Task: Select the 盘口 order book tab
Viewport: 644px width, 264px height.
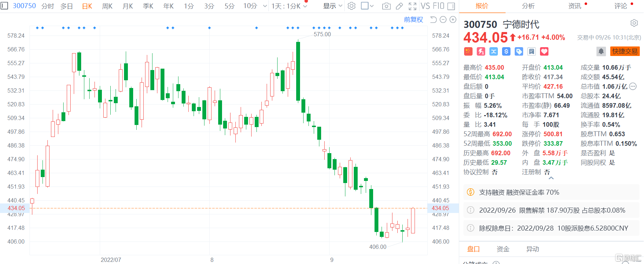Action: (x=474, y=249)
